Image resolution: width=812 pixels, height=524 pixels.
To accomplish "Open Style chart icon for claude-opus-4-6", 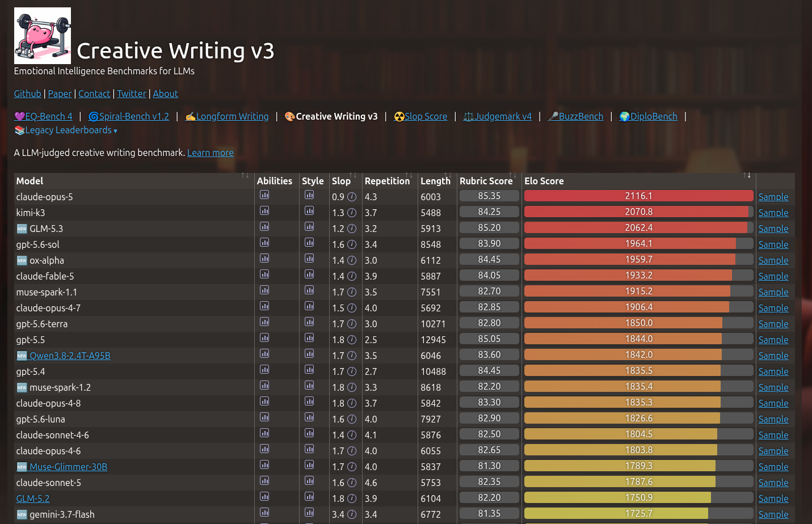I will [x=309, y=449].
